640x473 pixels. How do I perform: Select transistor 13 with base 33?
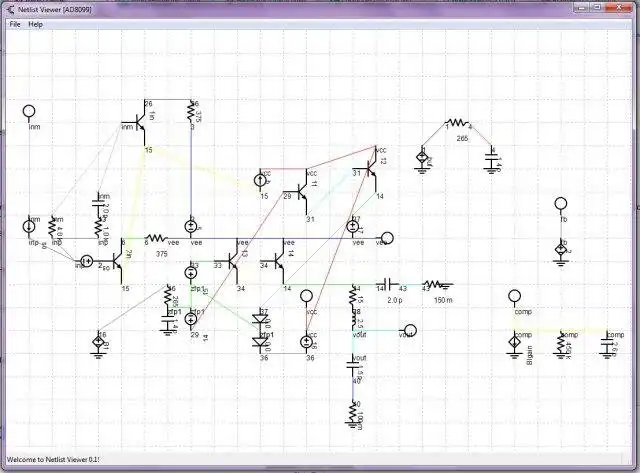[232, 262]
